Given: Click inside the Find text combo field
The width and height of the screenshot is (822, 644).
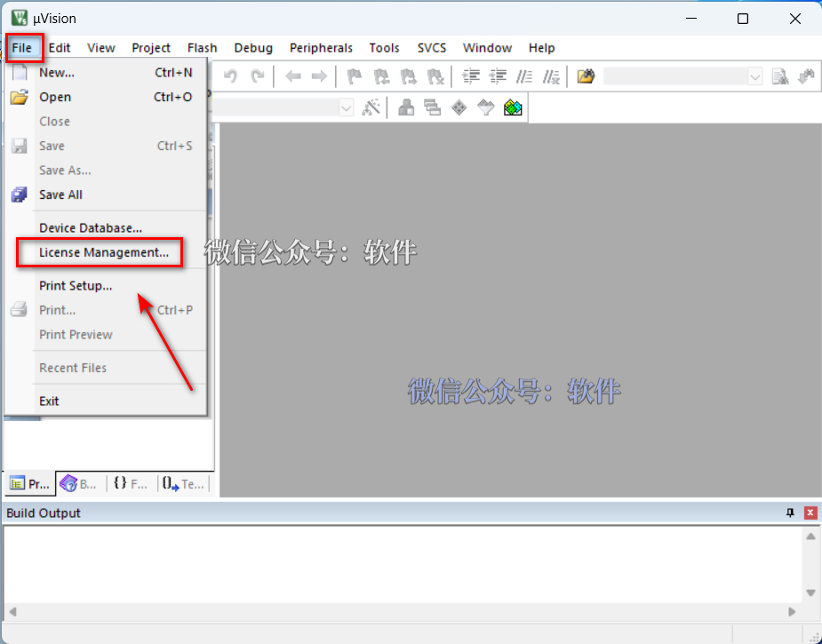Looking at the screenshot, I should point(675,77).
